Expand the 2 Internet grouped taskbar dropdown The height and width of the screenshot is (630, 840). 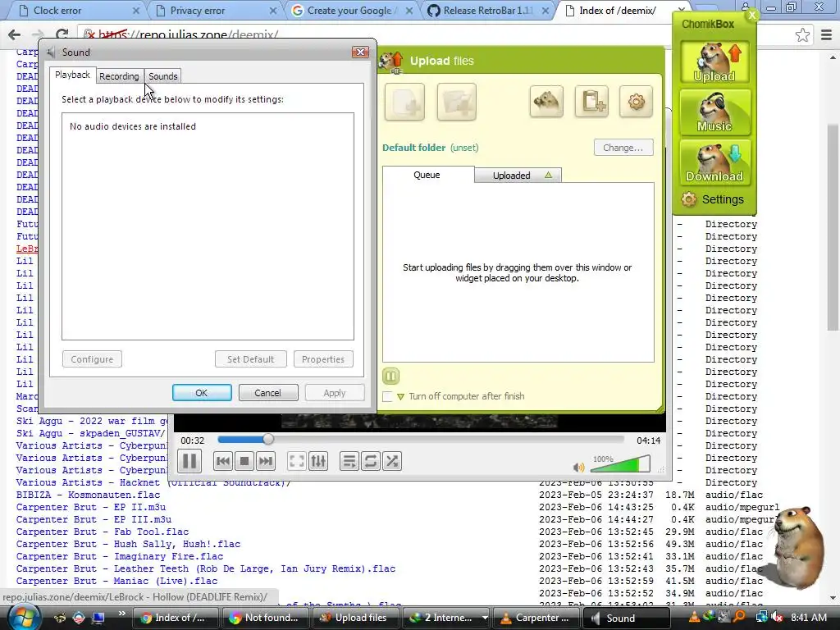485,618
